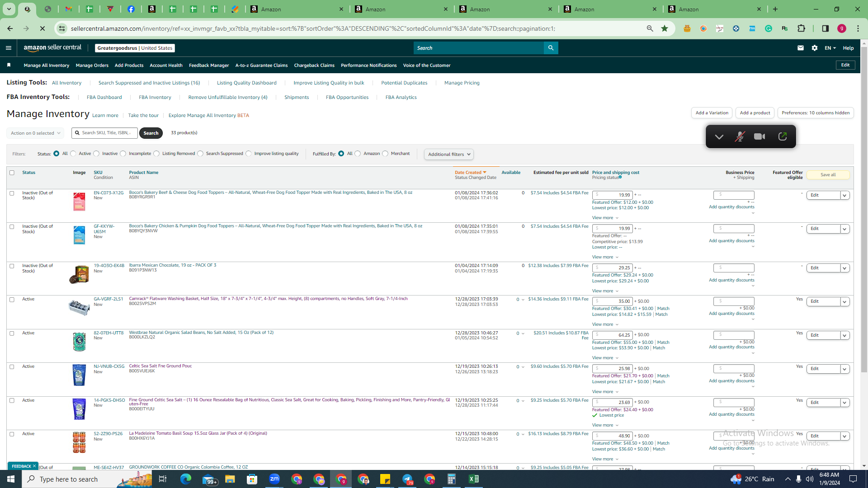The image size is (868, 488).
Task: Open Add Products in the navigation bar
Action: pyautogui.click(x=129, y=66)
